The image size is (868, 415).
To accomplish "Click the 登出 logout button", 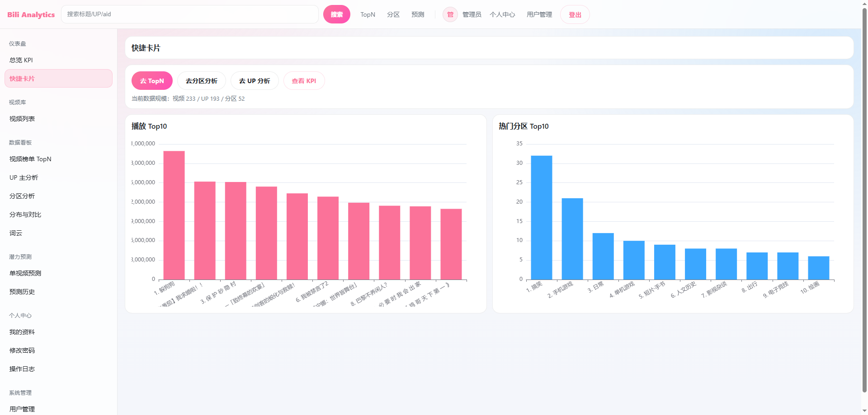I will point(575,14).
